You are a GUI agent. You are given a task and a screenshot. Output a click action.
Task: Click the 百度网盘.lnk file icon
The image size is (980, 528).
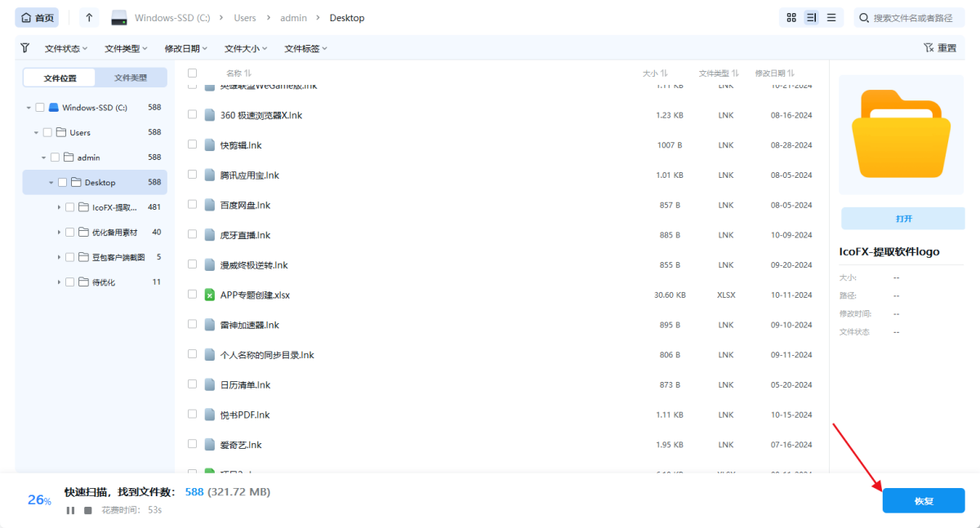[210, 205]
